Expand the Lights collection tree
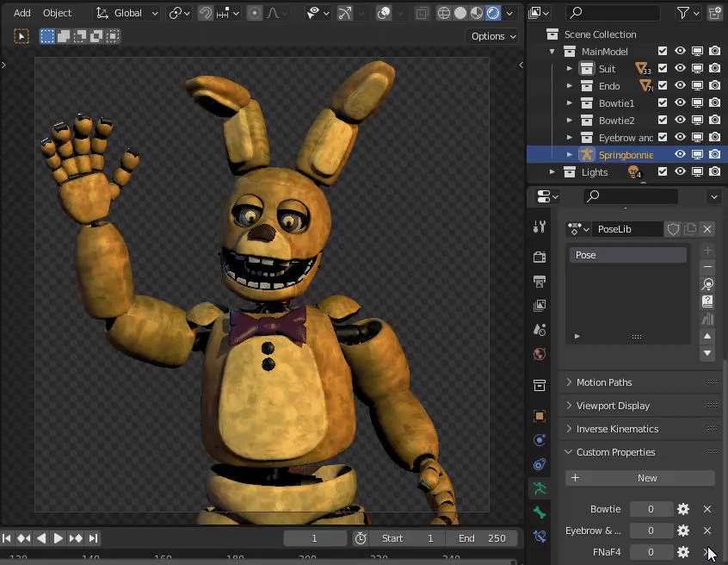The image size is (728, 565). 552,172
